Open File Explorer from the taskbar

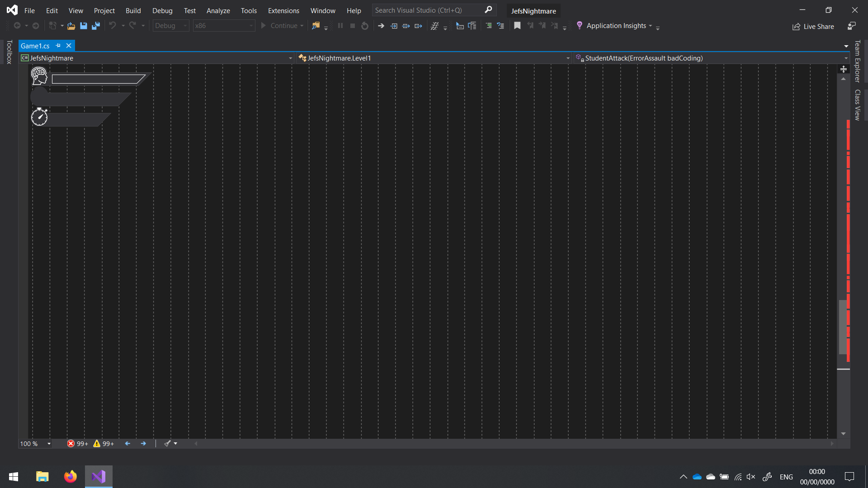(x=42, y=477)
